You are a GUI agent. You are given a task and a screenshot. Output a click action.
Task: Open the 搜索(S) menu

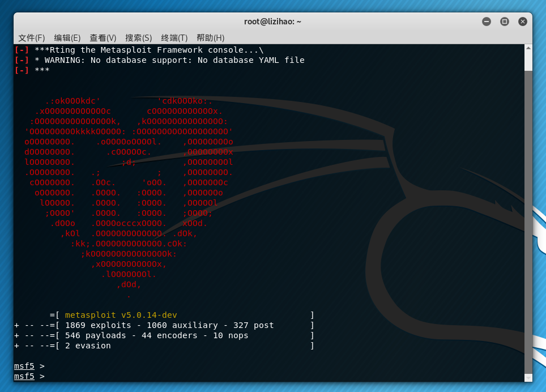(x=138, y=37)
